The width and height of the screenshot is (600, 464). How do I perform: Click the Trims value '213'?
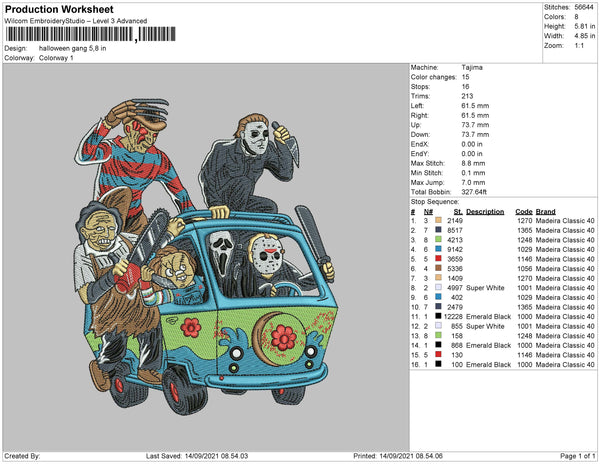[467, 96]
